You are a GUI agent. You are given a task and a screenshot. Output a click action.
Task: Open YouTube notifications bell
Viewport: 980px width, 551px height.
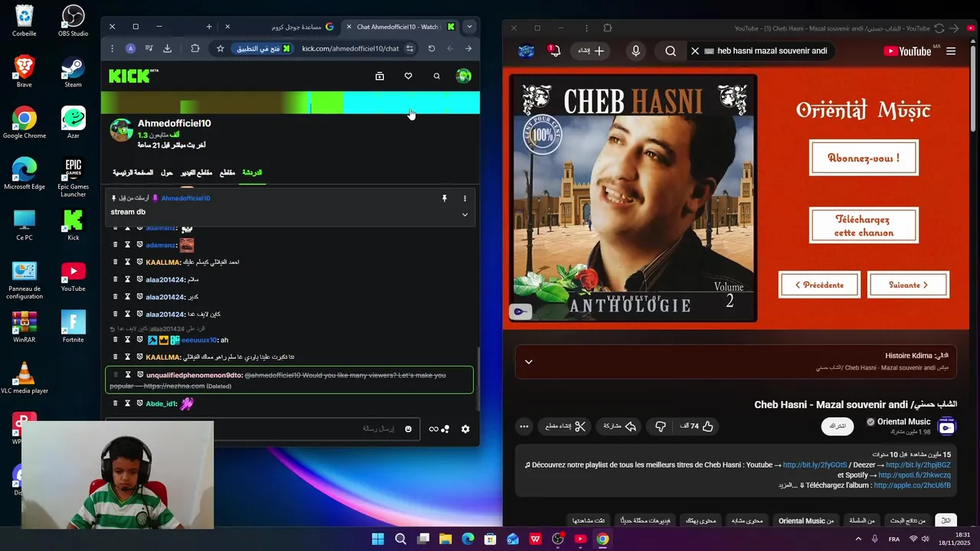coord(554,51)
